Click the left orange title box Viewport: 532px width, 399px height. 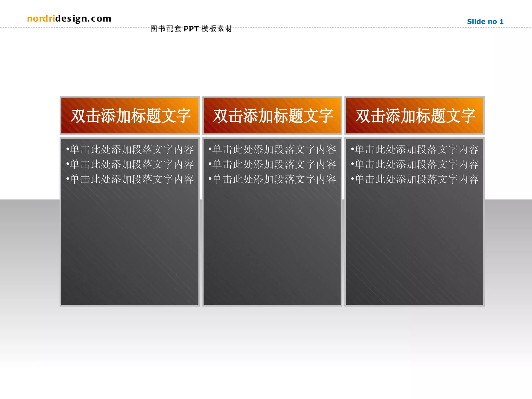130,116
